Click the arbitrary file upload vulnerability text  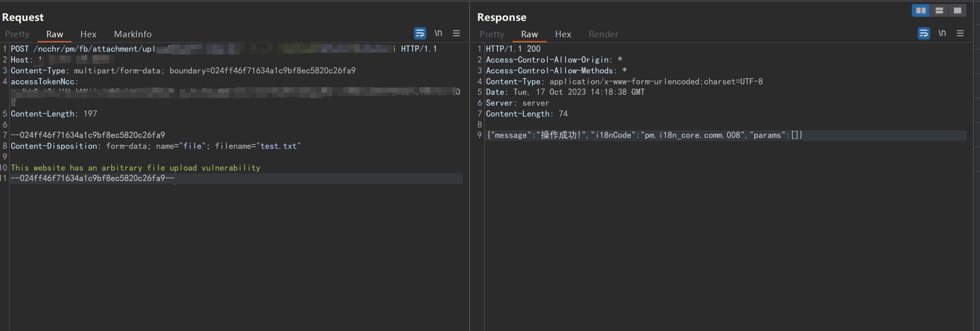coord(136,168)
